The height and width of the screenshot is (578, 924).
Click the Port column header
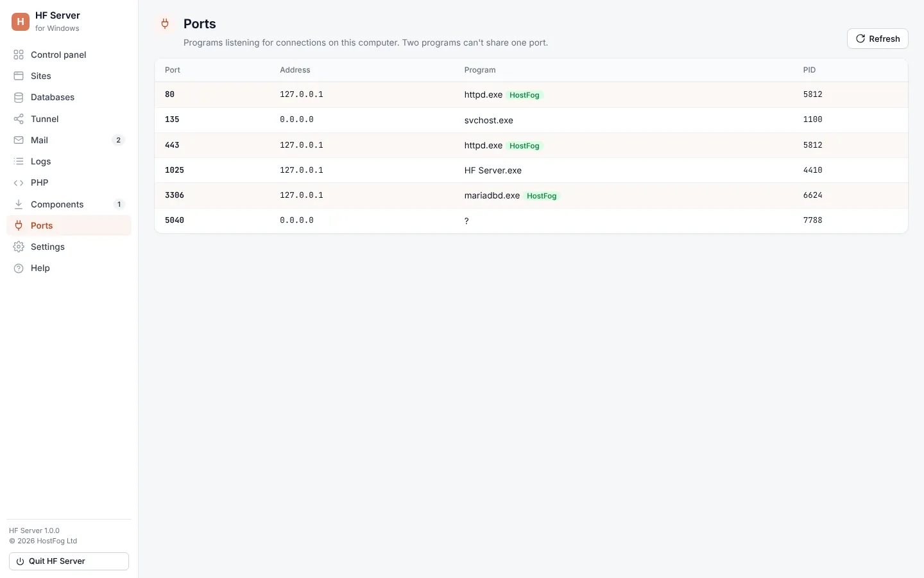pyautogui.click(x=173, y=70)
